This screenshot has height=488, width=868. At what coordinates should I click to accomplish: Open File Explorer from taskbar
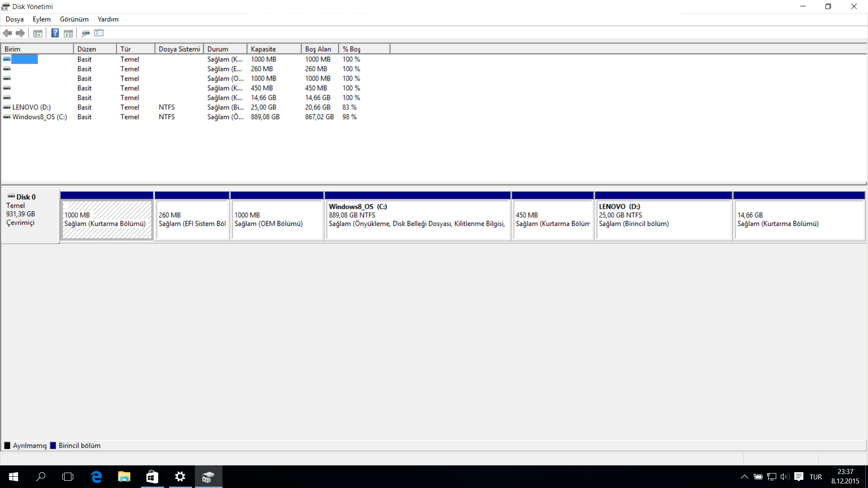click(x=124, y=477)
